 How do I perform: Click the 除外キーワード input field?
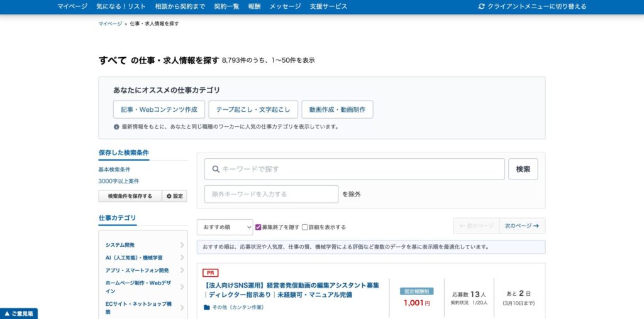(x=271, y=194)
